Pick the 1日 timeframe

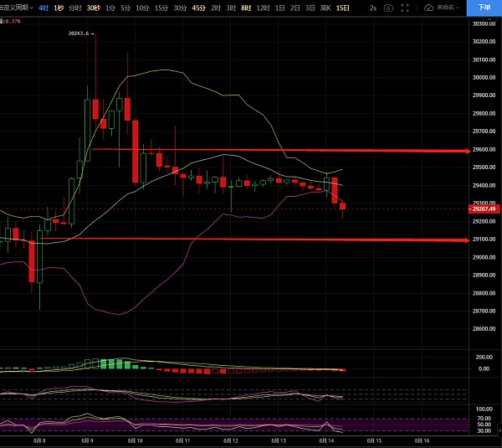pos(279,8)
